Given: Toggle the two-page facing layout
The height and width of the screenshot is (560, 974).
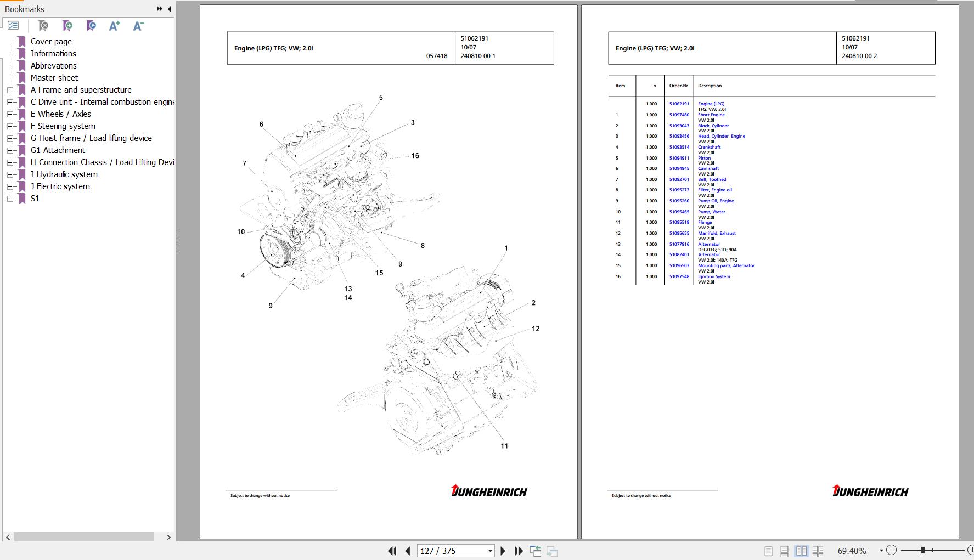Looking at the screenshot, I should tap(801, 551).
